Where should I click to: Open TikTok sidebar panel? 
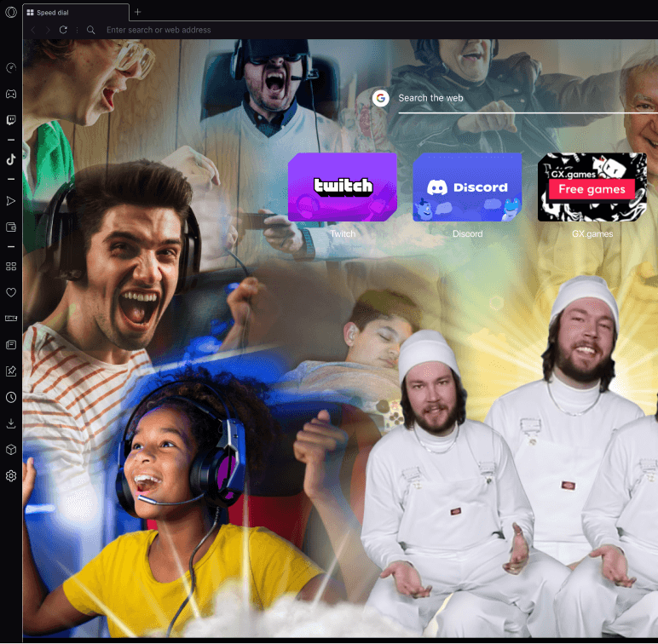click(x=11, y=159)
